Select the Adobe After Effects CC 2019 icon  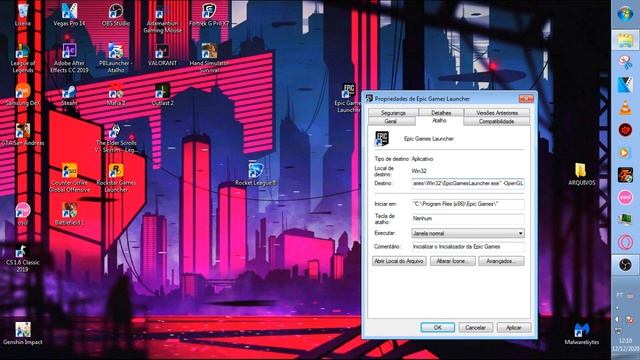pyautogui.click(x=69, y=58)
